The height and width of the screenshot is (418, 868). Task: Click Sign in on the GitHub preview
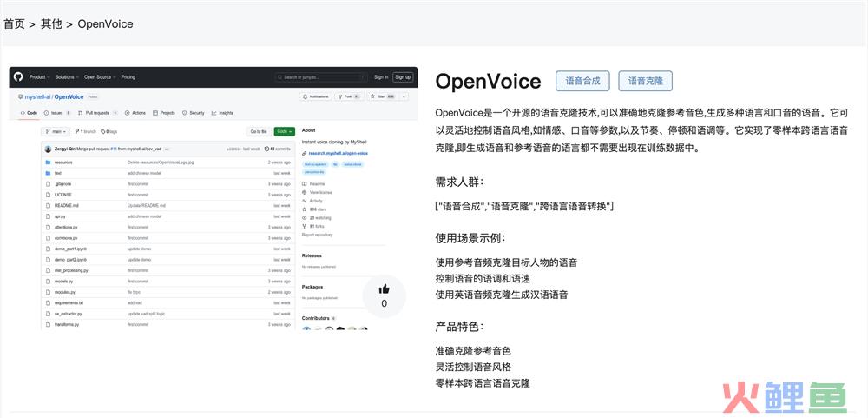(x=381, y=77)
